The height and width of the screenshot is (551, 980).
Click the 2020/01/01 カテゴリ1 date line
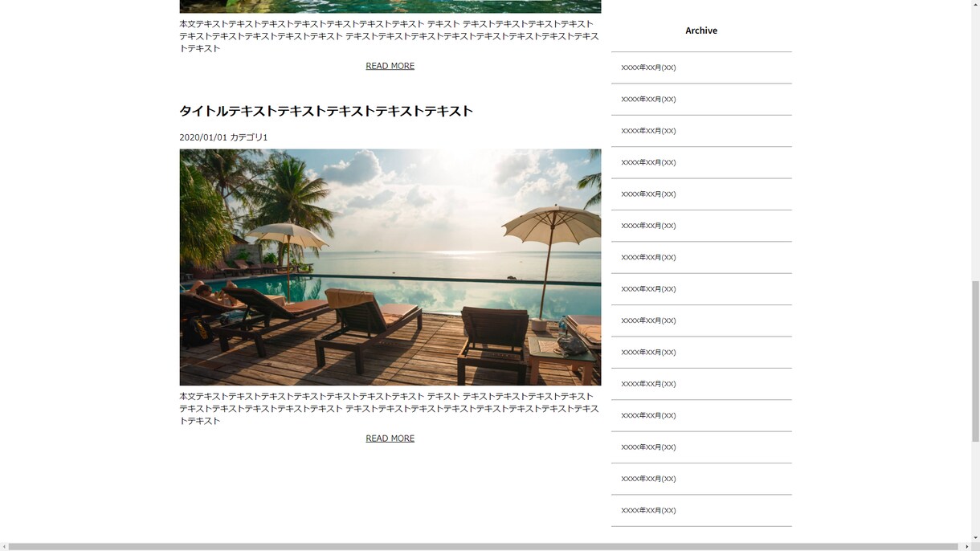click(x=223, y=137)
